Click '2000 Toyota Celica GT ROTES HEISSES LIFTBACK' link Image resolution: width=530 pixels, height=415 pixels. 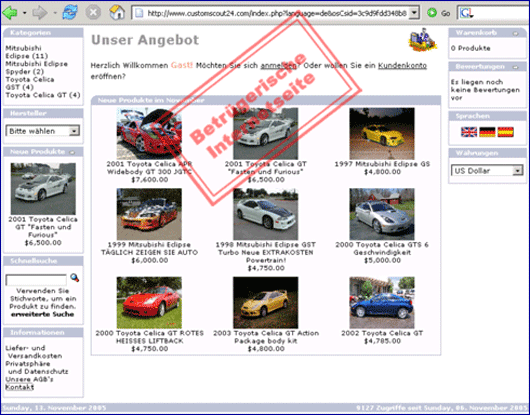pos(149,337)
